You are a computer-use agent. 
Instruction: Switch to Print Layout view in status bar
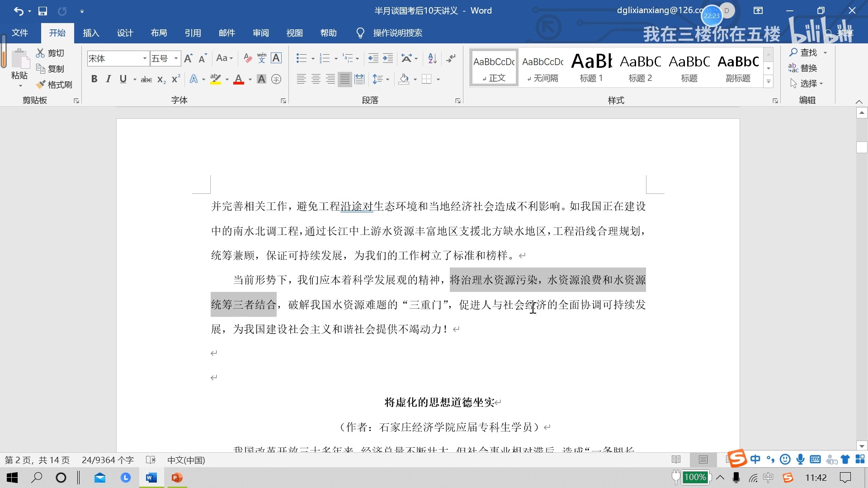703,460
